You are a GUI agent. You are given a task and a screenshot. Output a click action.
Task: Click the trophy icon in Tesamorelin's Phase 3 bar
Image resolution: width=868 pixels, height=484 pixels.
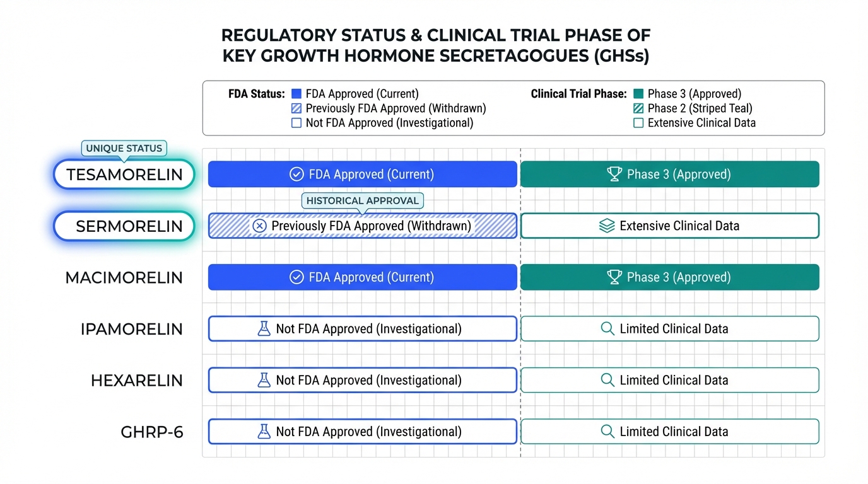pyautogui.click(x=614, y=175)
